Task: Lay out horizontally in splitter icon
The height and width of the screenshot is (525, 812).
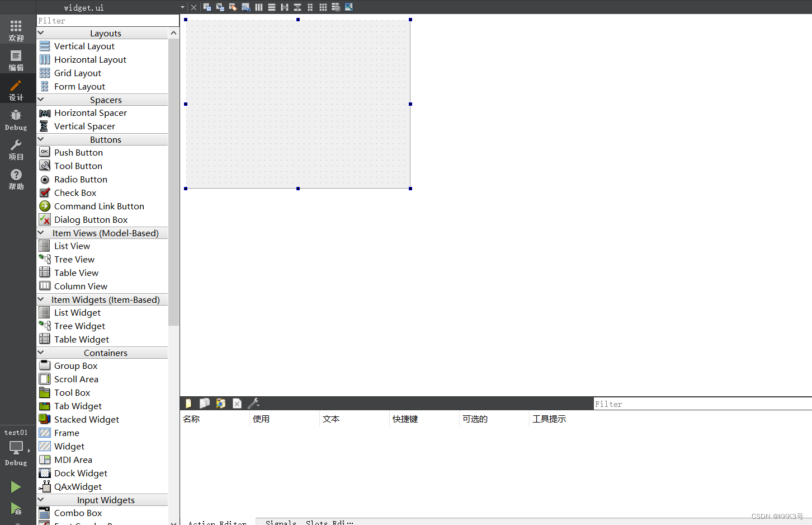Action: pyautogui.click(x=285, y=7)
